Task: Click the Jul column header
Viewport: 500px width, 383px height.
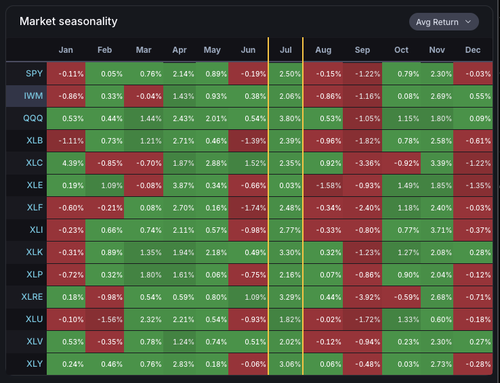Action: pyautogui.click(x=286, y=50)
